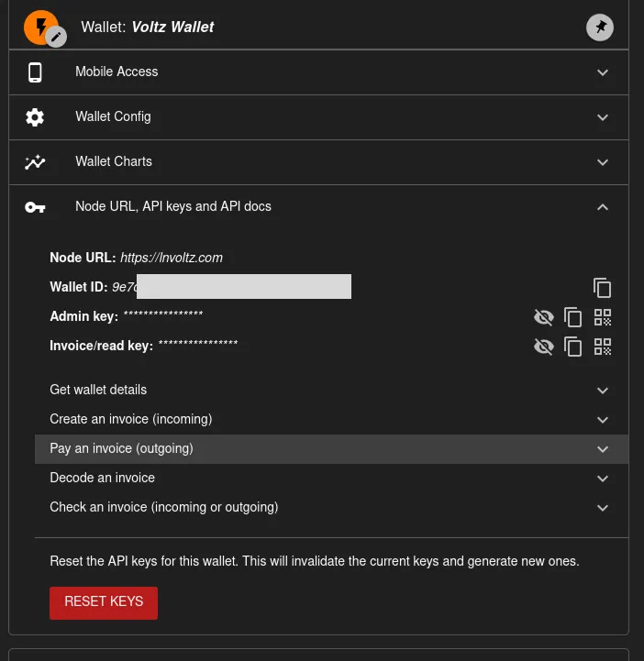Show QR code for Invoice/read key
The width and height of the screenshot is (644, 661).
coord(603,347)
